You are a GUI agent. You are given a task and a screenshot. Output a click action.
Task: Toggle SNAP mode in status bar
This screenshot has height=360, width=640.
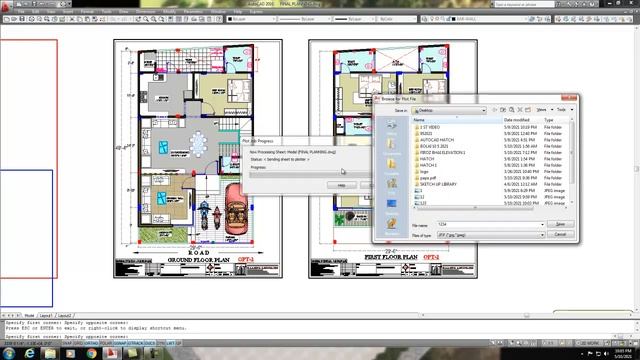[x=67, y=343]
